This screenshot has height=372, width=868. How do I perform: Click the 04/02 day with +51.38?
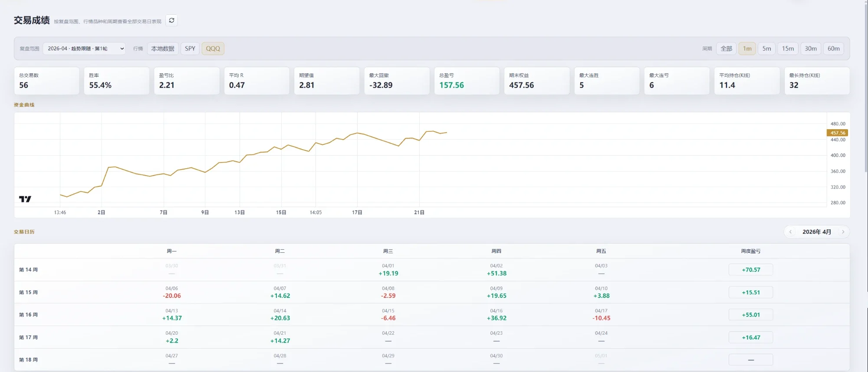(496, 270)
